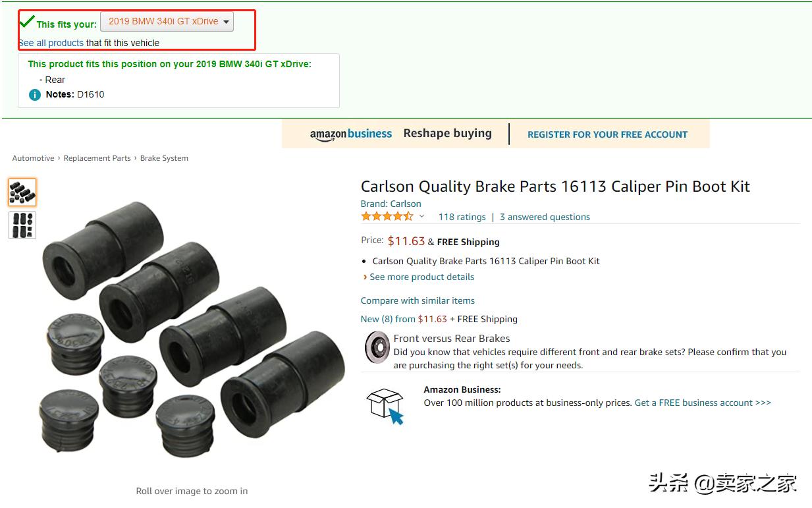Select the second product thumbnail
The height and width of the screenshot is (508, 812).
tap(22, 225)
